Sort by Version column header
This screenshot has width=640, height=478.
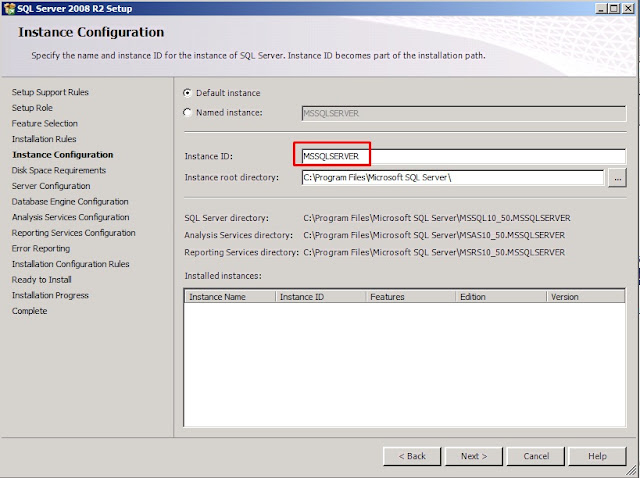tap(586, 297)
